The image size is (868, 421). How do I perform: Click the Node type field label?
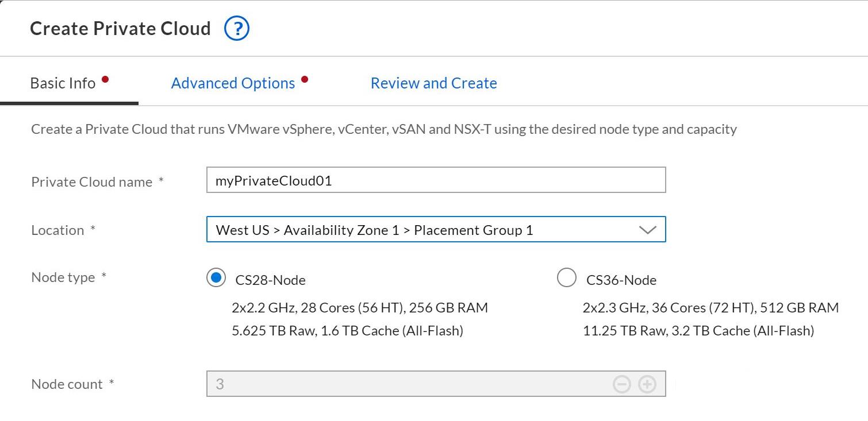(63, 277)
